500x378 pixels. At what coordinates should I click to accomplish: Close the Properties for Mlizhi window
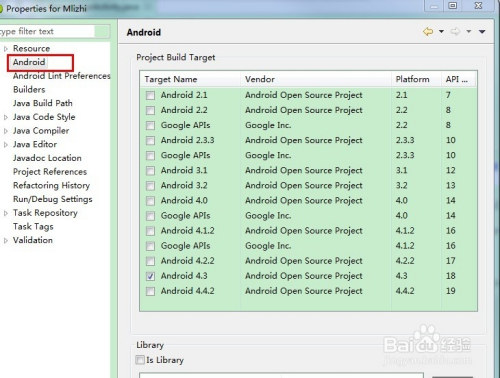click(478, 5)
